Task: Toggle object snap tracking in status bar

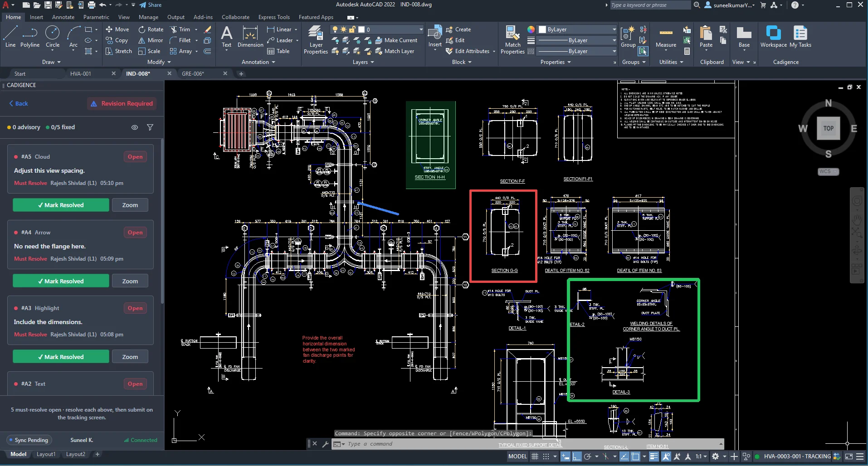Action: pyautogui.click(x=624, y=456)
